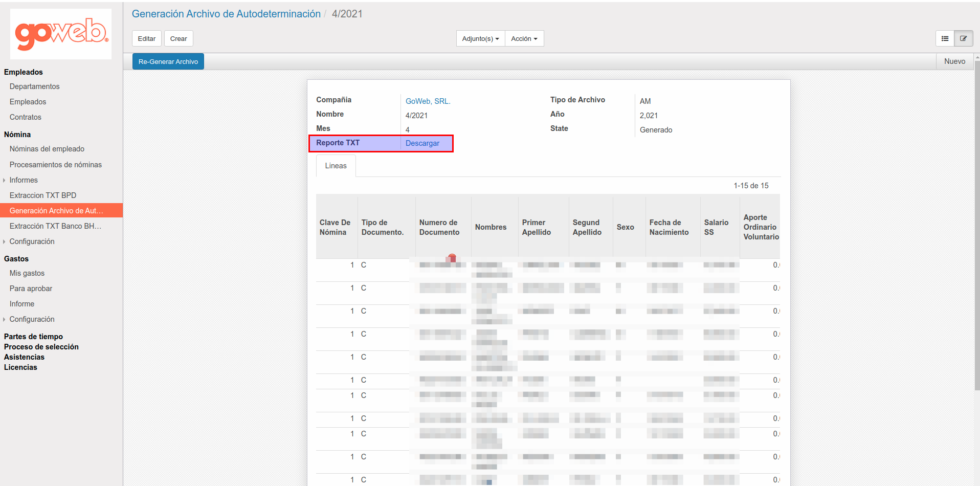Image resolution: width=980 pixels, height=486 pixels.
Task: Expand Gastos Configuración arrow
Action: (4, 319)
